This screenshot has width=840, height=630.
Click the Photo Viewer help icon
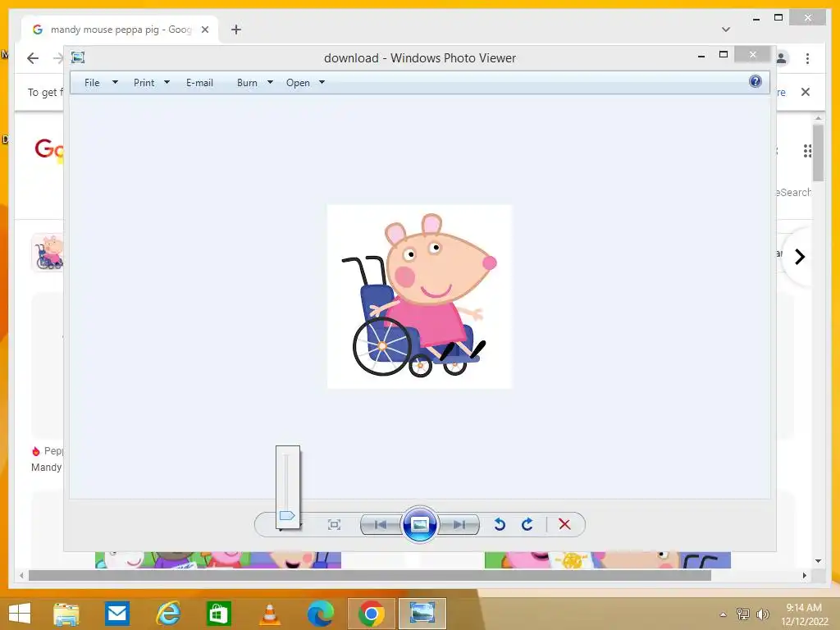coord(756,81)
